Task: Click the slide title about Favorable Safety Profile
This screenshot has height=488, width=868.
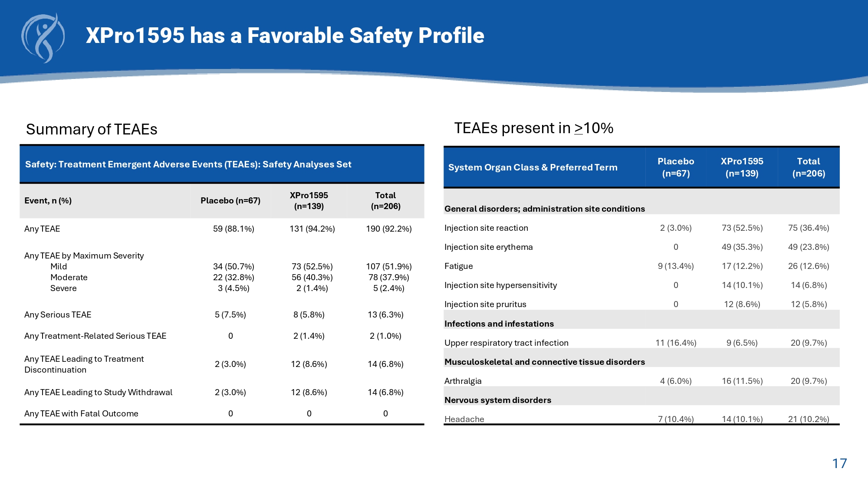Action: pyautogui.click(x=285, y=36)
